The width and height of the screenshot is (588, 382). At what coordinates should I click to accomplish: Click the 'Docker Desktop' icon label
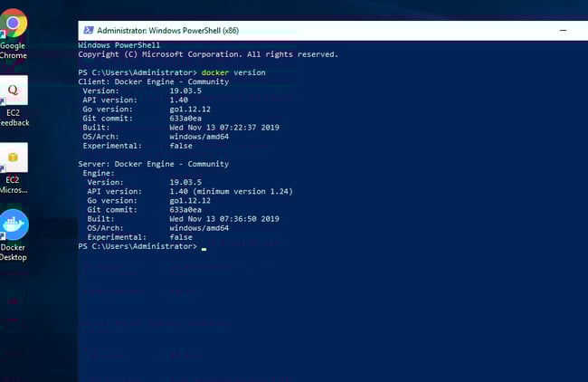pos(14,252)
